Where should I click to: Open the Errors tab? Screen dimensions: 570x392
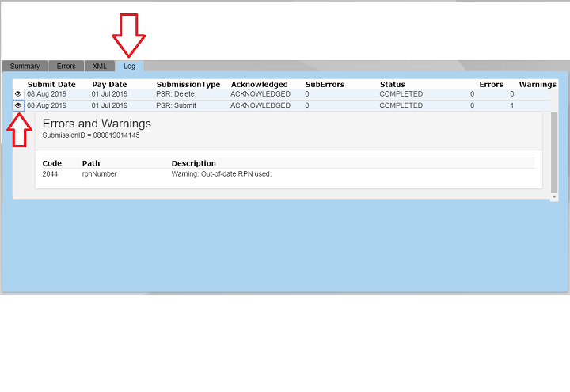(x=66, y=67)
